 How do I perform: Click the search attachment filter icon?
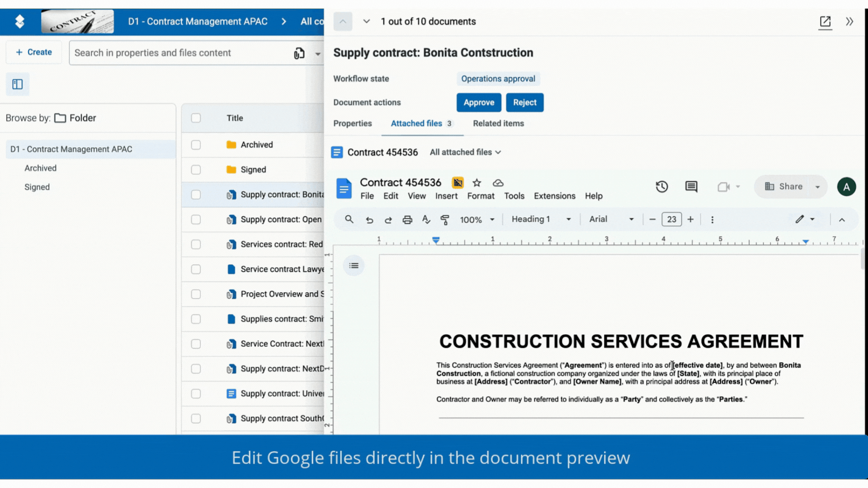pyautogui.click(x=299, y=53)
